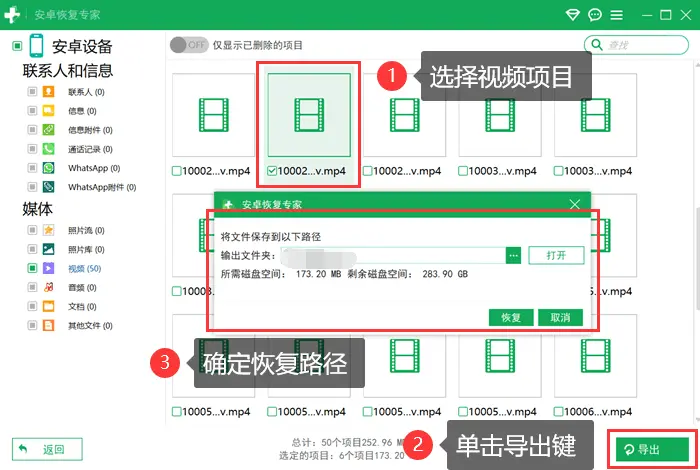Check the Contacts (联系人) checkbox
700x470 pixels.
[32, 92]
